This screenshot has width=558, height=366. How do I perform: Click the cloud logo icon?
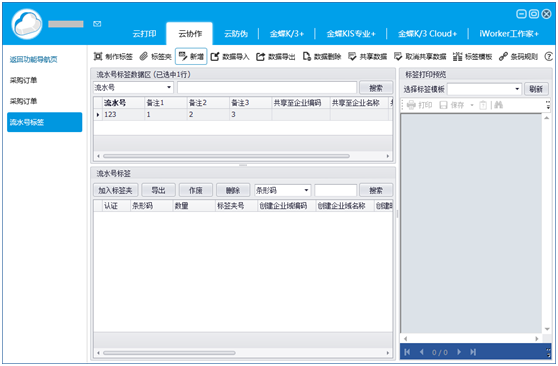coord(27,24)
